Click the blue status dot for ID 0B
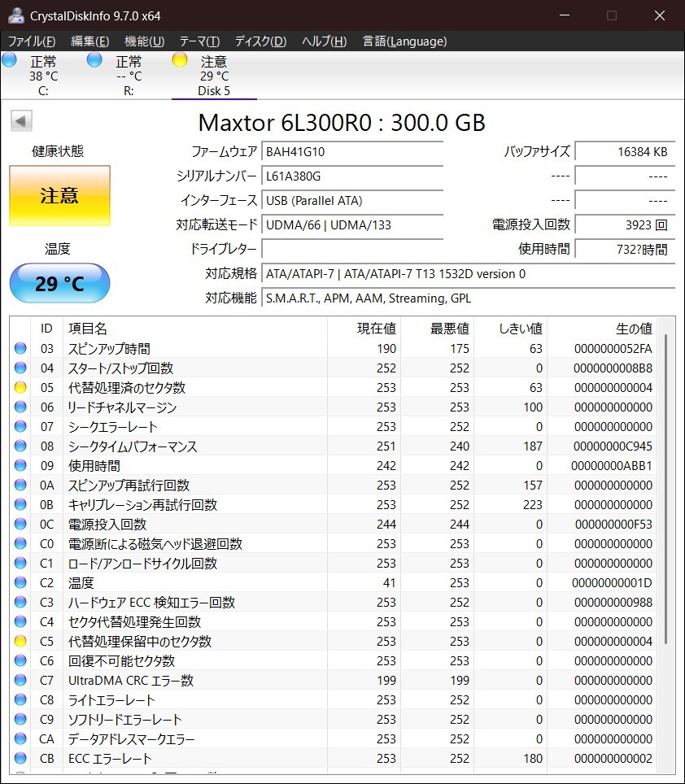685x784 pixels. 20,504
